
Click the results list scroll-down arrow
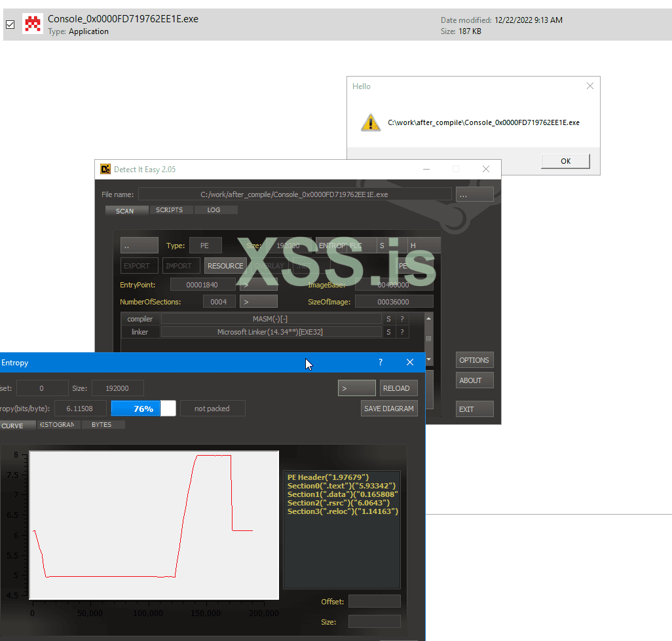(428, 359)
